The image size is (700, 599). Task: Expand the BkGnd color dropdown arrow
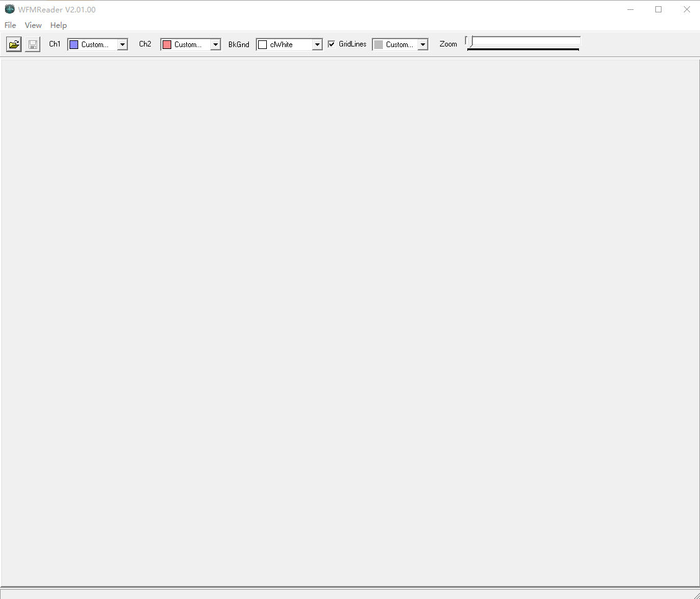(x=317, y=45)
